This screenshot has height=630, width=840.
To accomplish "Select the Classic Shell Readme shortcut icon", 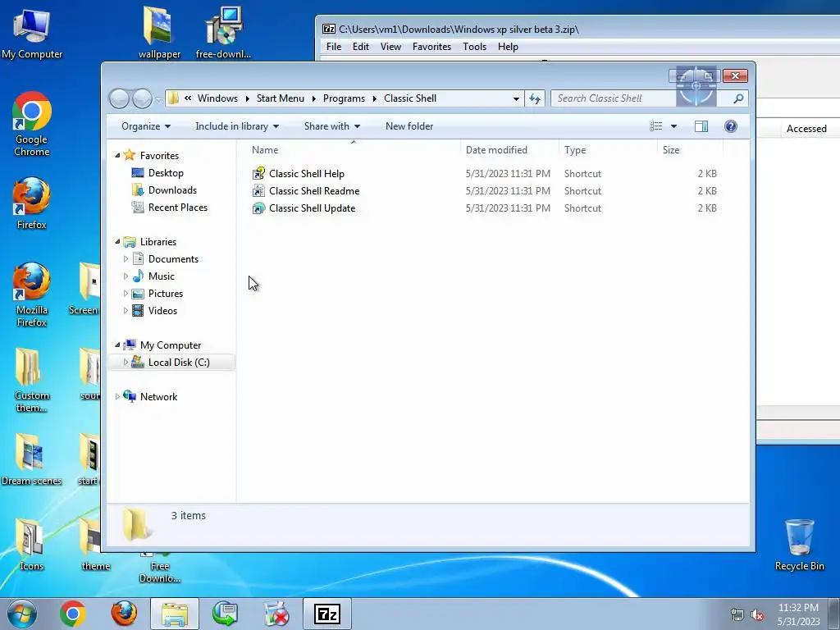I will coord(258,190).
